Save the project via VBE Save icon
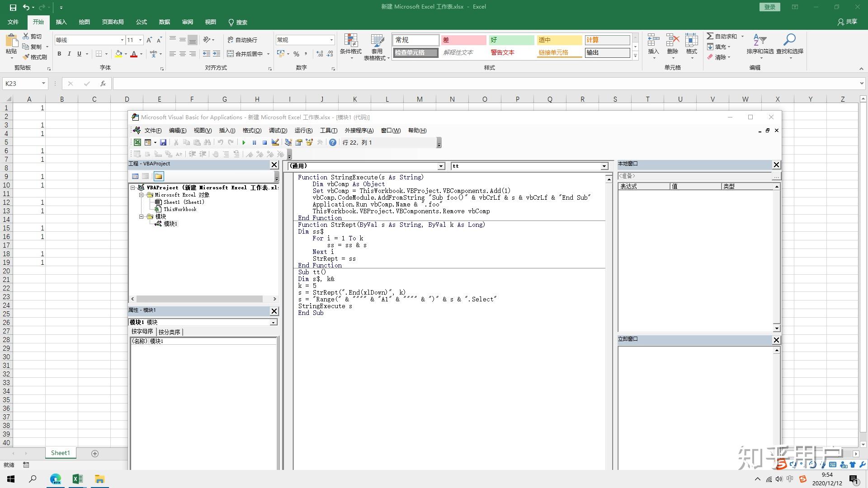 pyautogui.click(x=163, y=142)
